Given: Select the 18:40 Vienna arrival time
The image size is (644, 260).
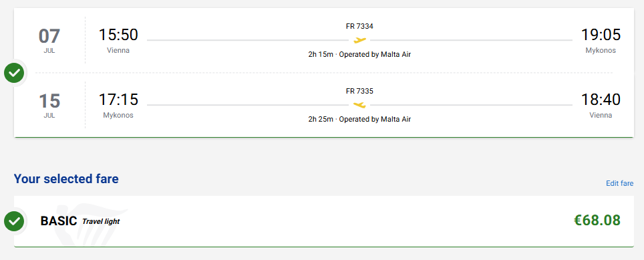Looking at the screenshot, I should tap(601, 100).
